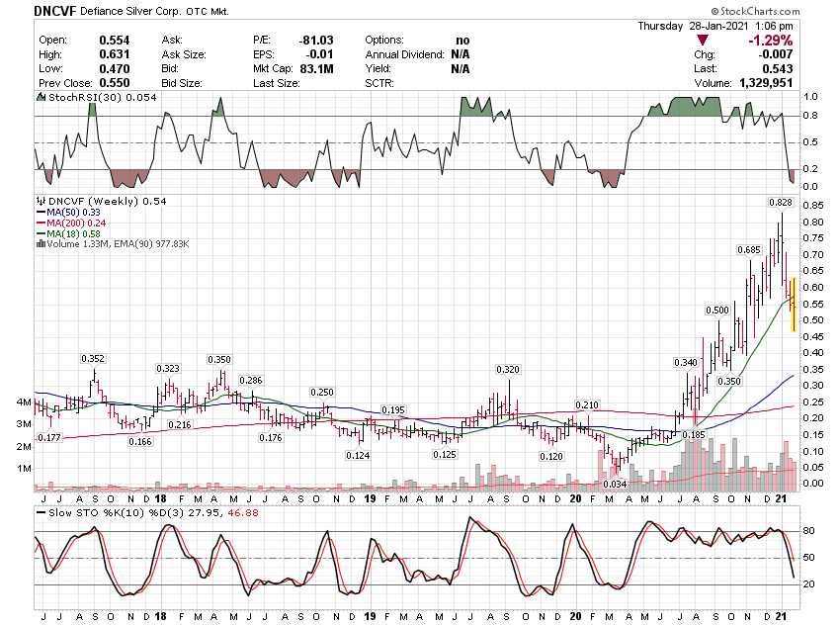Click the 0.323 high price annotation
The width and height of the screenshot is (840, 626).
168,369
